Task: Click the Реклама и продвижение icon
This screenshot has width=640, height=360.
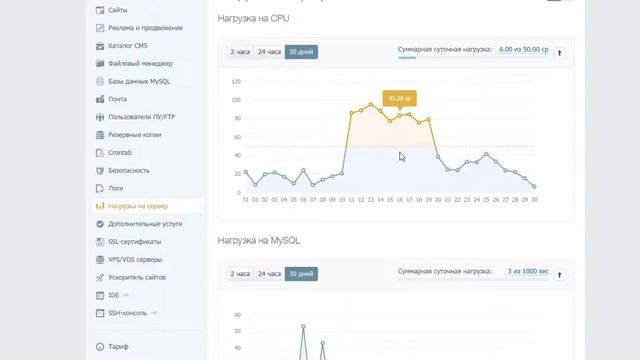Action: pyautogui.click(x=100, y=28)
